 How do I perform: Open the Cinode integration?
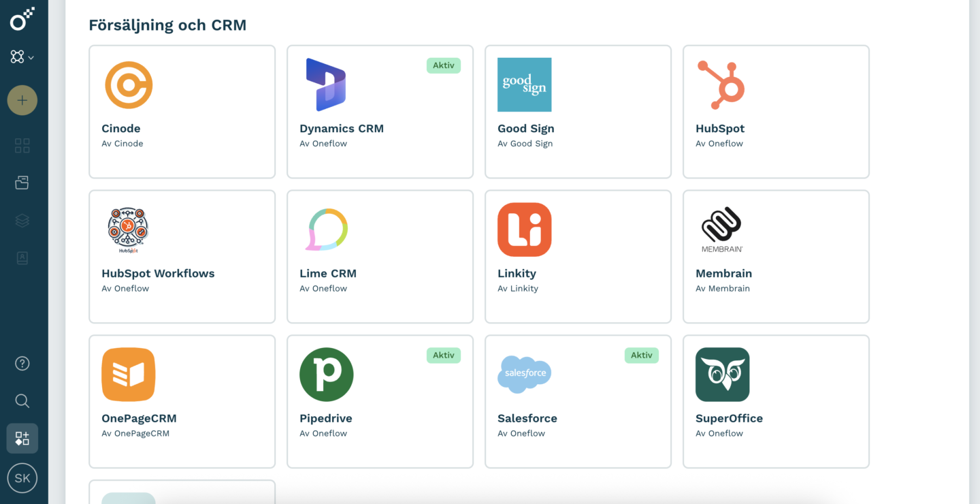(x=182, y=112)
